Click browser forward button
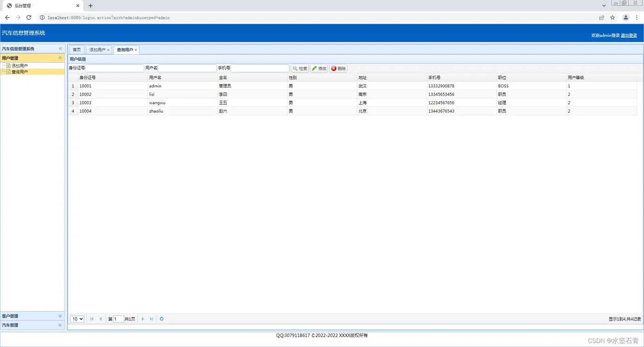Screen dimensions: 644x347 point(18,17)
